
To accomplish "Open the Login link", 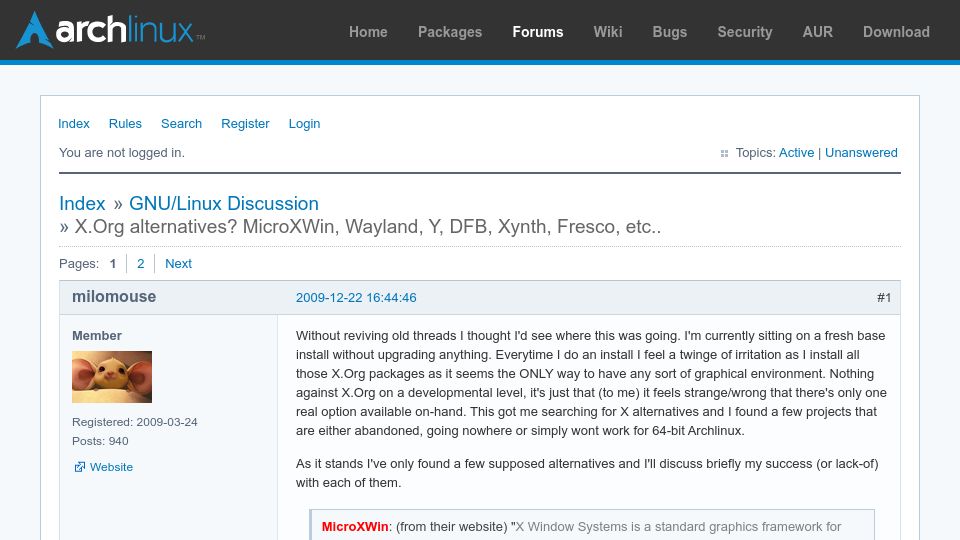I will 304,124.
